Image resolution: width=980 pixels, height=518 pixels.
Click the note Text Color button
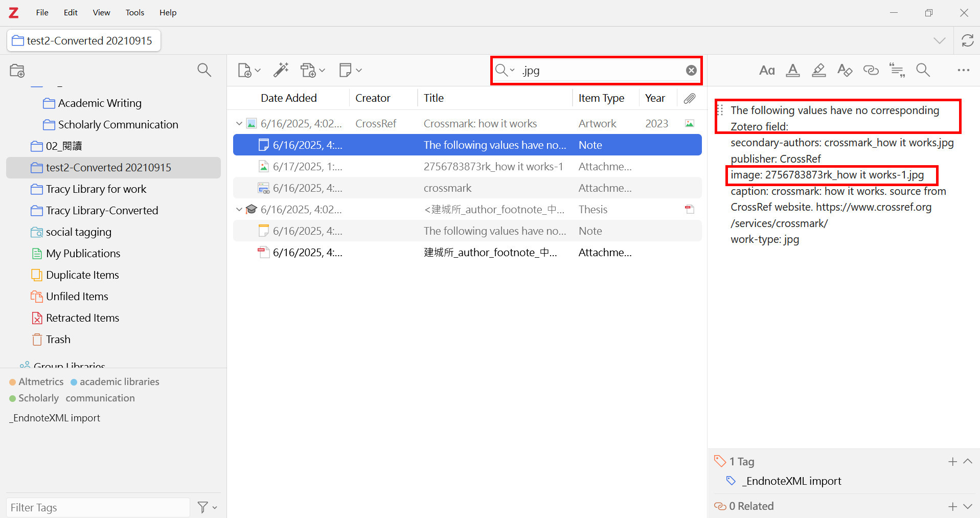point(793,71)
